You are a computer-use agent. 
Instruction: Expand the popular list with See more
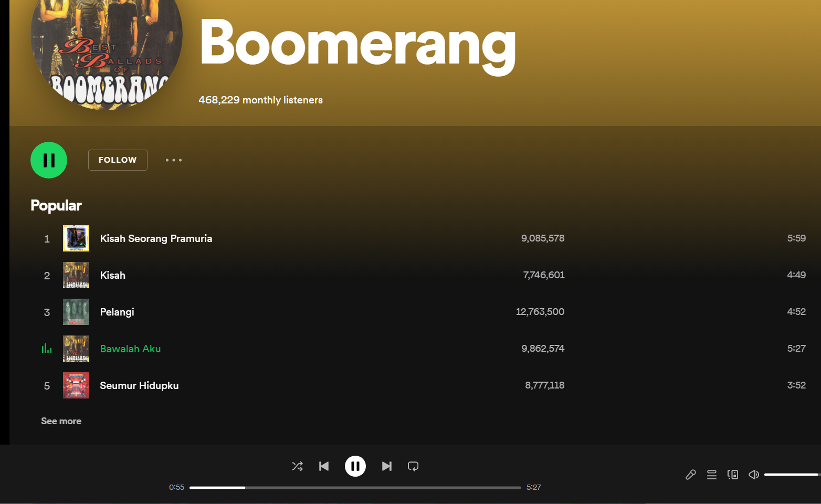(x=61, y=421)
